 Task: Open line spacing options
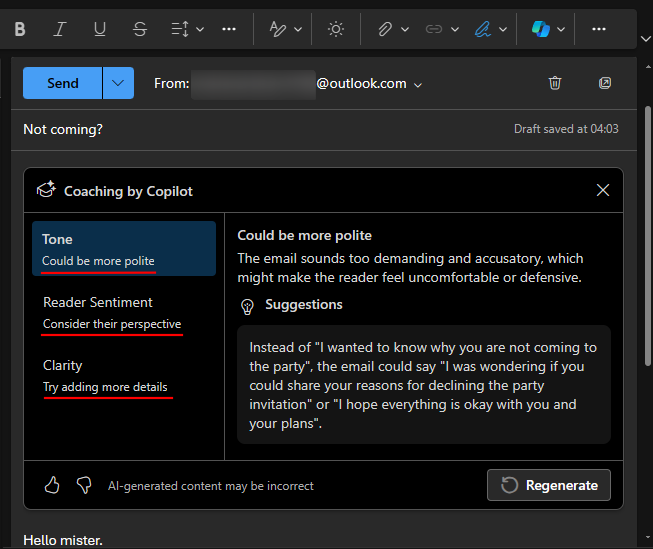pyautogui.click(x=180, y=29)
